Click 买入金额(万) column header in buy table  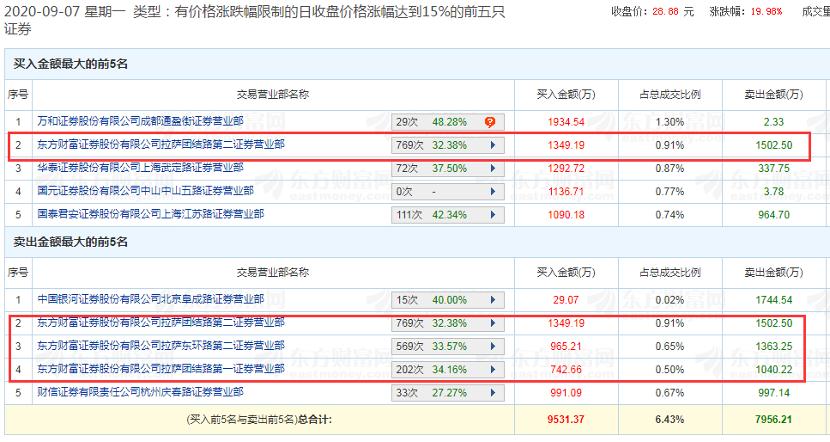coord(566,95)
